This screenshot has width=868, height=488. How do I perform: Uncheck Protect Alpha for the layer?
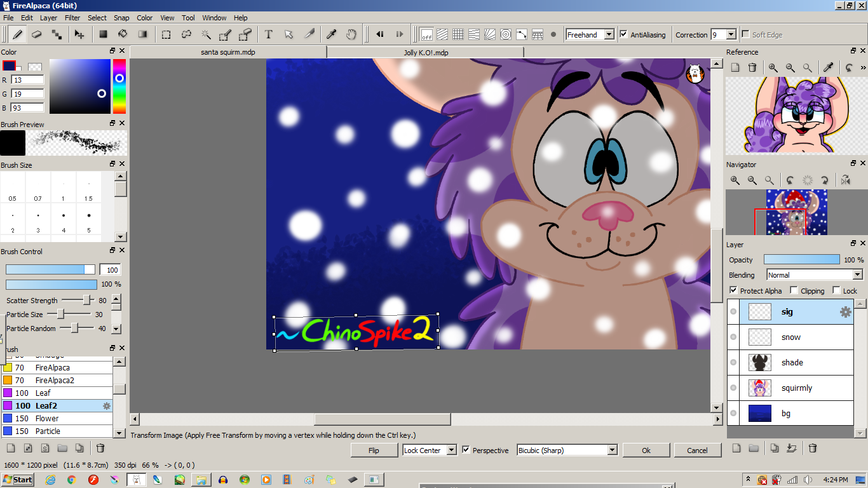(734, 290)
